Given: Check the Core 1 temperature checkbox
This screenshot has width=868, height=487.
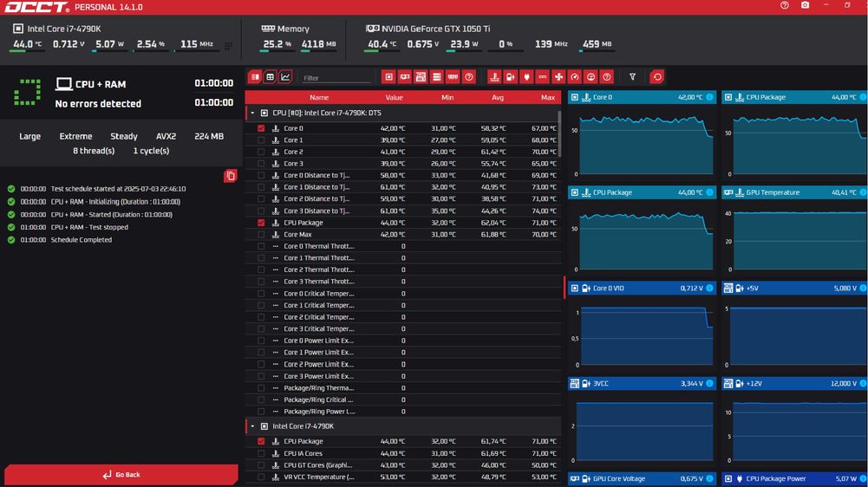Looking at the screenshot, I should tap(261, 140).
